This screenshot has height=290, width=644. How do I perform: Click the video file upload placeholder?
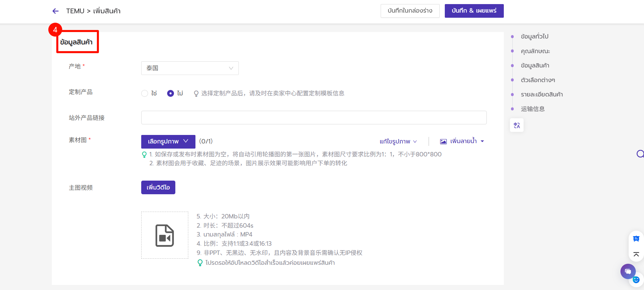coord(165,235)
